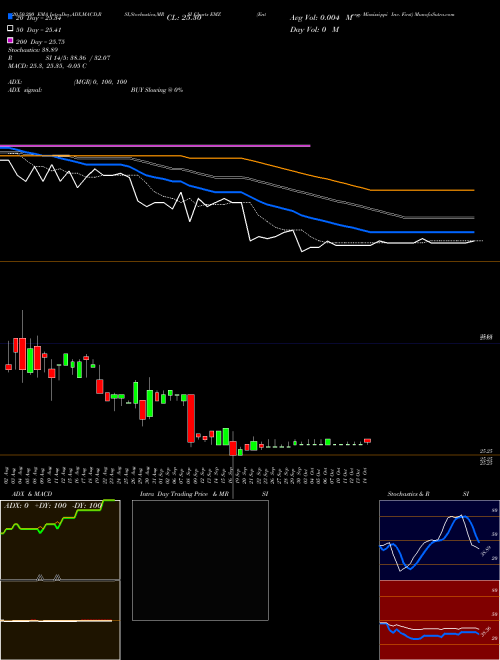Click the 'ADX & MACD' panel title

pyautogui.click(x=32, y=494)
